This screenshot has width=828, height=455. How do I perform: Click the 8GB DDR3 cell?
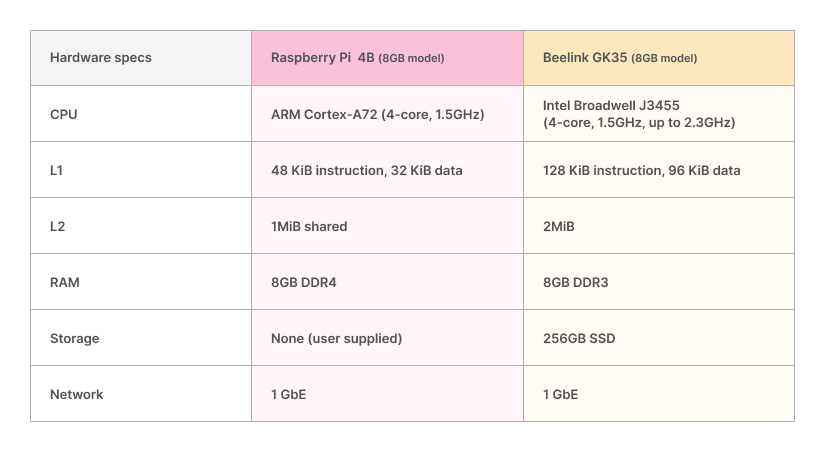pos(576,282)
